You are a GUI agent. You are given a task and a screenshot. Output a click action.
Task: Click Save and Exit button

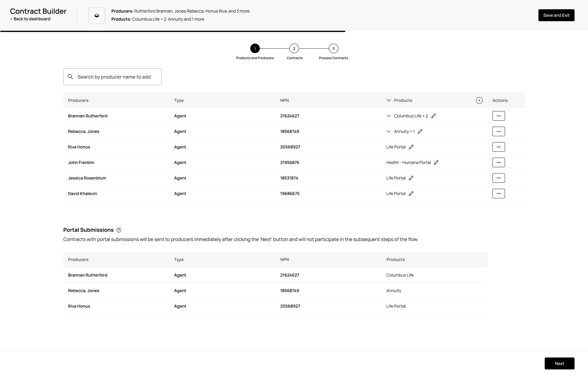pyautogui.click(x=556, y=15)
